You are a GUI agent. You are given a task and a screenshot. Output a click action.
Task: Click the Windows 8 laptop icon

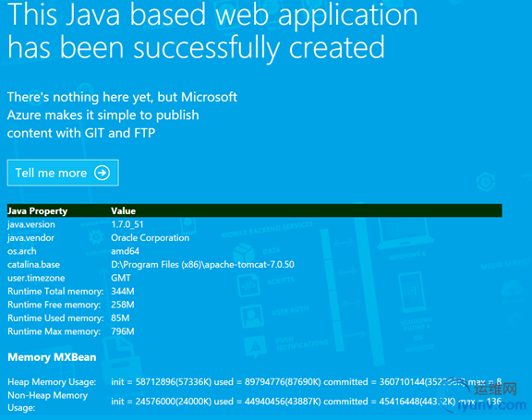(405, 233)
